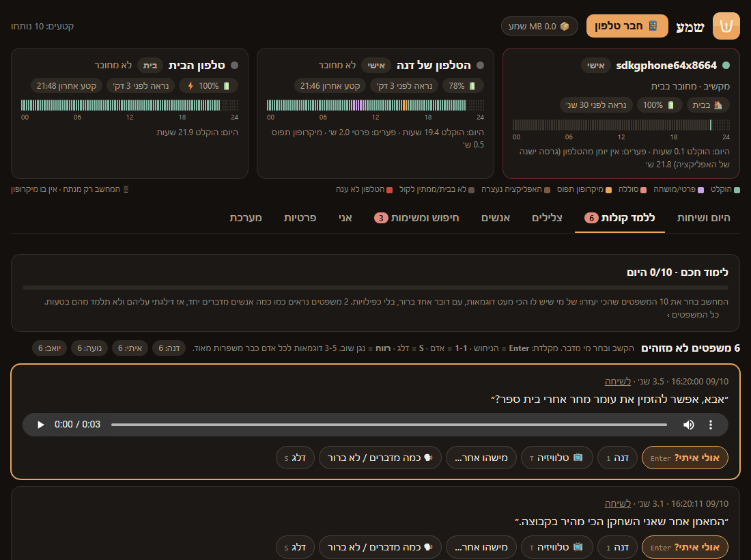Open the sdkgphone64x8664 device card title
Image resolution: width=751 pixels, height=560 pixels.
pyautogui.click(x=666, y=65)
